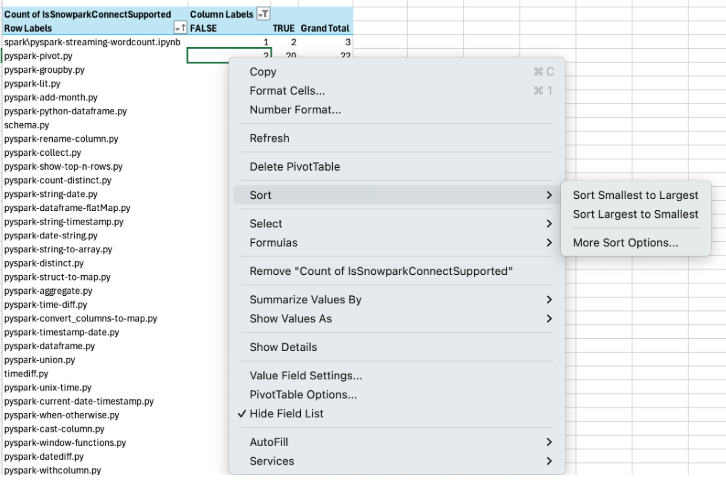726x482 pixels.
Task: Expand the Show Values As submenu
Action: coord(290,318)
